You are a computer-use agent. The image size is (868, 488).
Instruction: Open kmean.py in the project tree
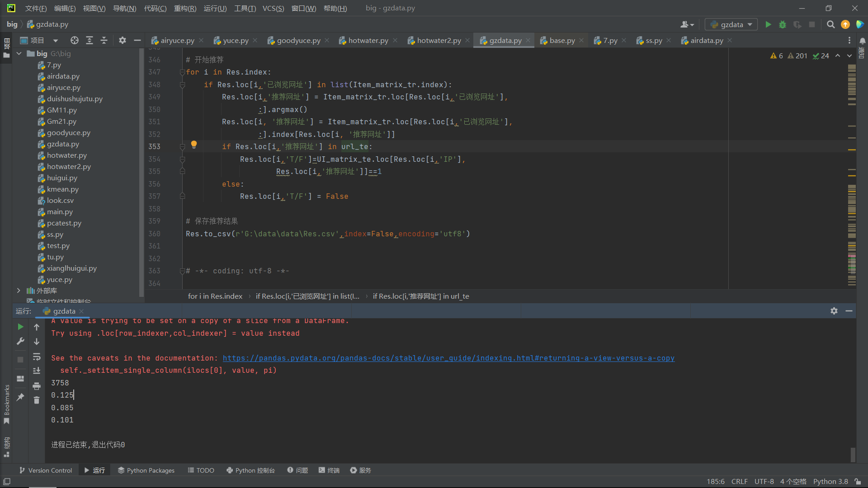62,189
